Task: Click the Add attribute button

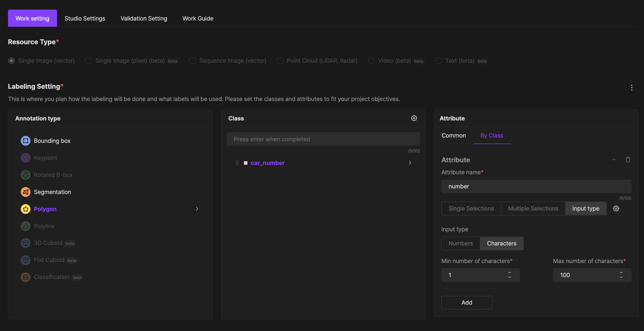Action: pos(467,302)
